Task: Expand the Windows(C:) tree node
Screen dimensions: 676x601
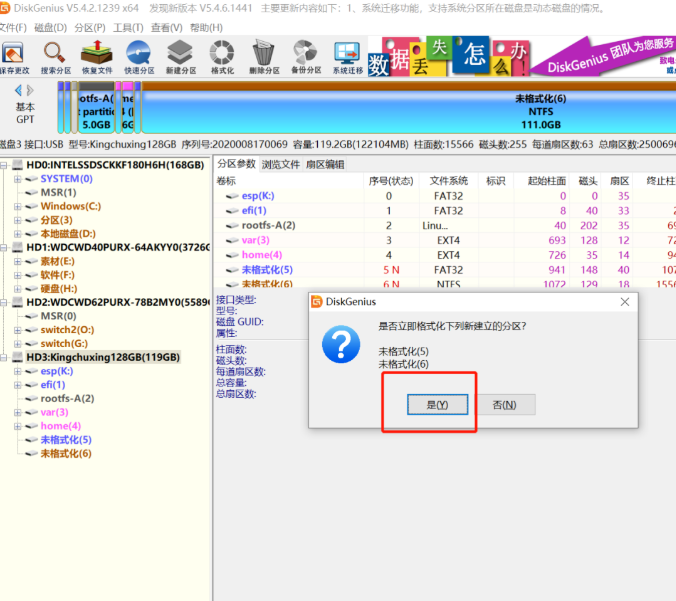Action: [x=18, y=207]
